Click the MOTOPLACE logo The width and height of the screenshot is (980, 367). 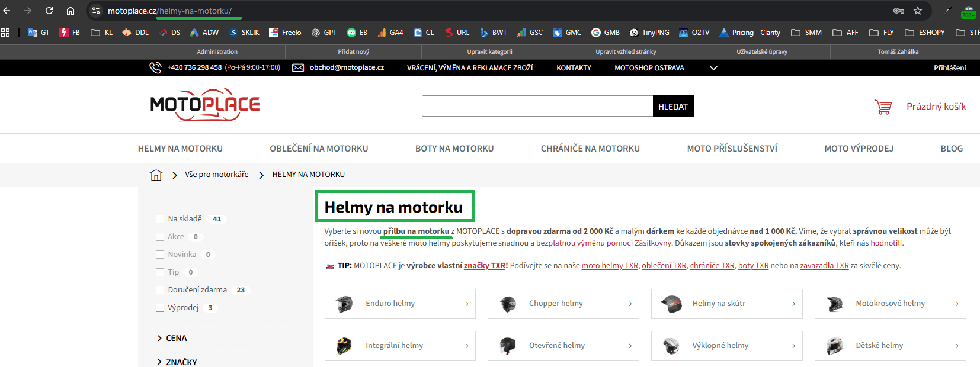pos(205,105)
